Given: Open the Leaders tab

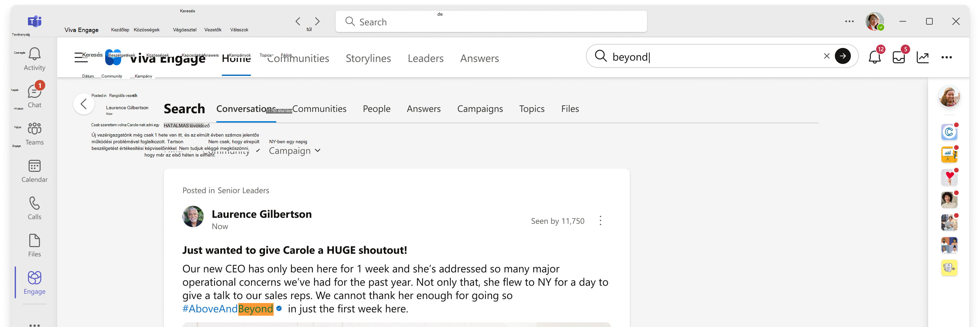Looking at the screenshot, I should click(x=425, y=58).
